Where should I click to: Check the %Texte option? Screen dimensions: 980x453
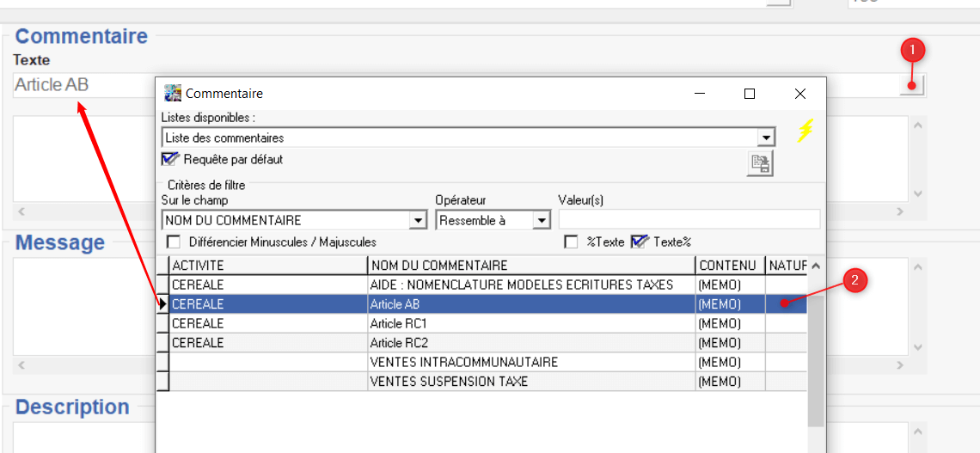[x=571, y=242]
